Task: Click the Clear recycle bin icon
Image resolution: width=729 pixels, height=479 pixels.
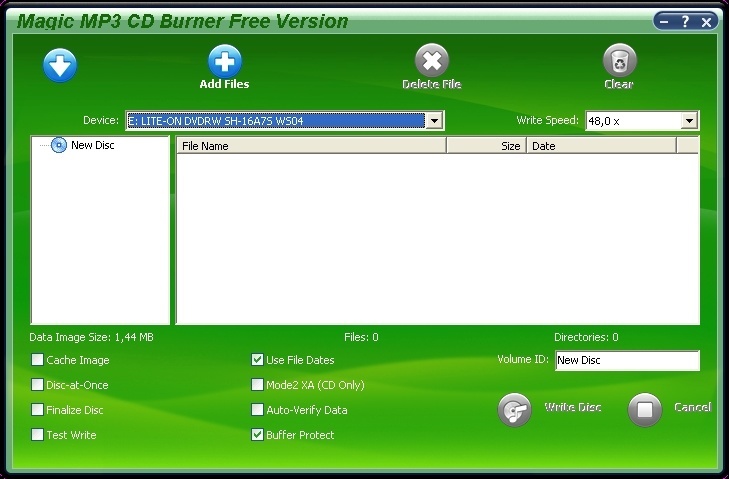Action: (620, 60)
